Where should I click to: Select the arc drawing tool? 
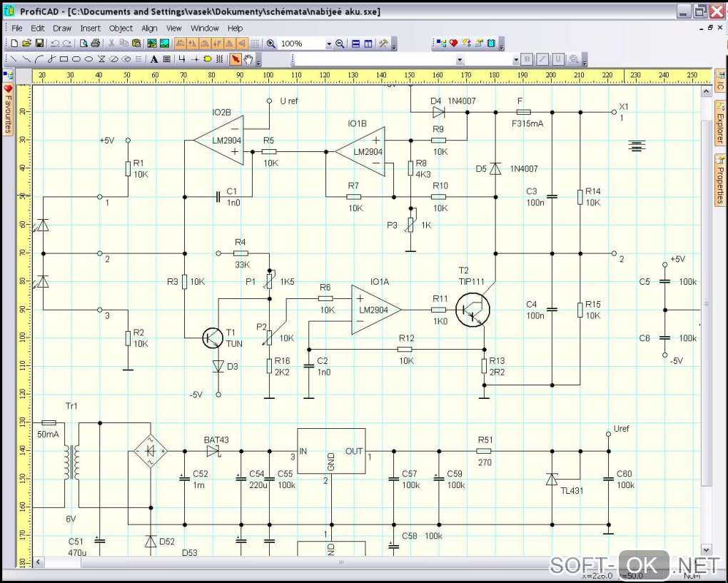tap(39, 59)
